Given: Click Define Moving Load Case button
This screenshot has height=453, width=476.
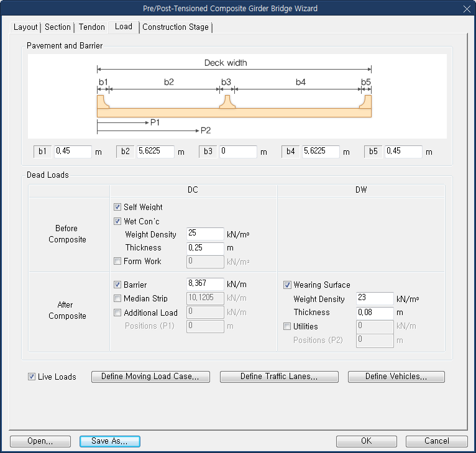Looking at the screenshot, I should (x=150, y=377).
